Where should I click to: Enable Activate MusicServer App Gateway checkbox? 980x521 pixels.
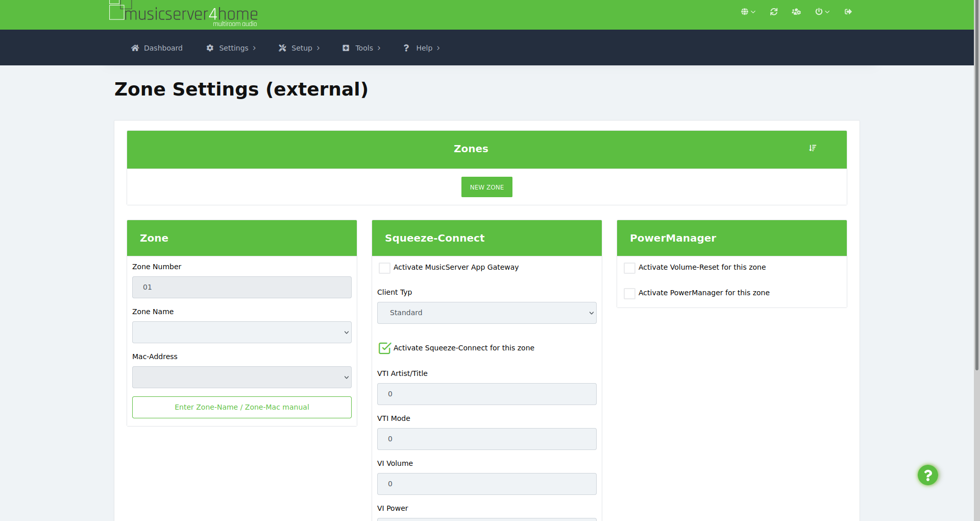(385, 268)
